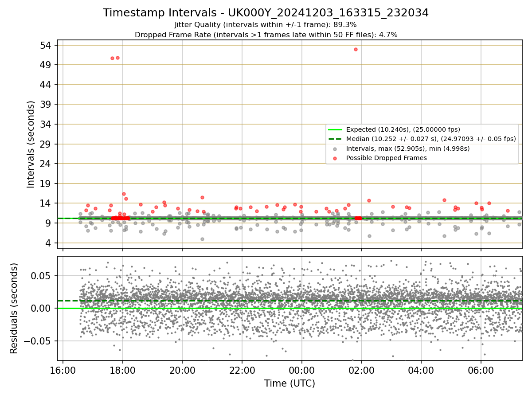Click the lowest grey interval point near 5 seconds

[202, 239]
